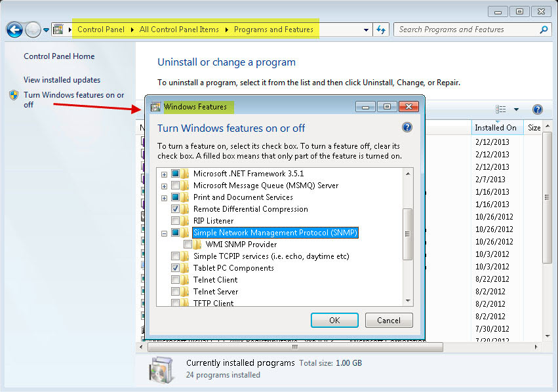
Task: Click the Refresh button beside address bar
Action: click(381, 30)
